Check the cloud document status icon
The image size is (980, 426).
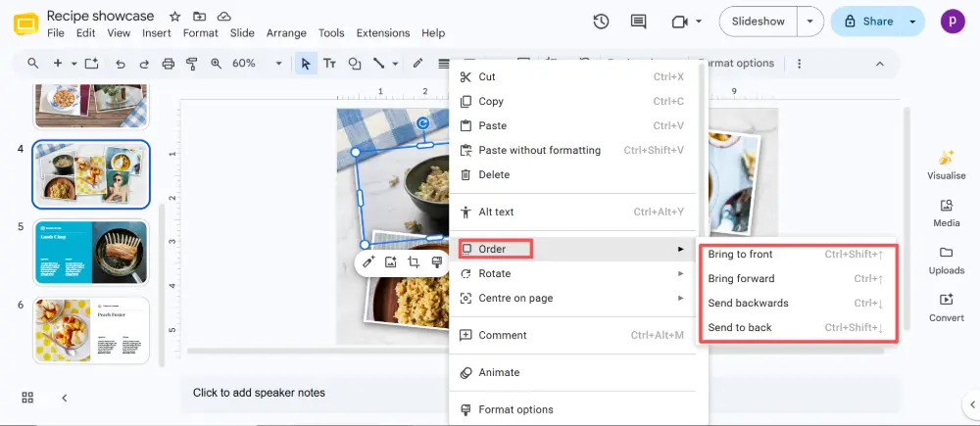tap(223, 17)
